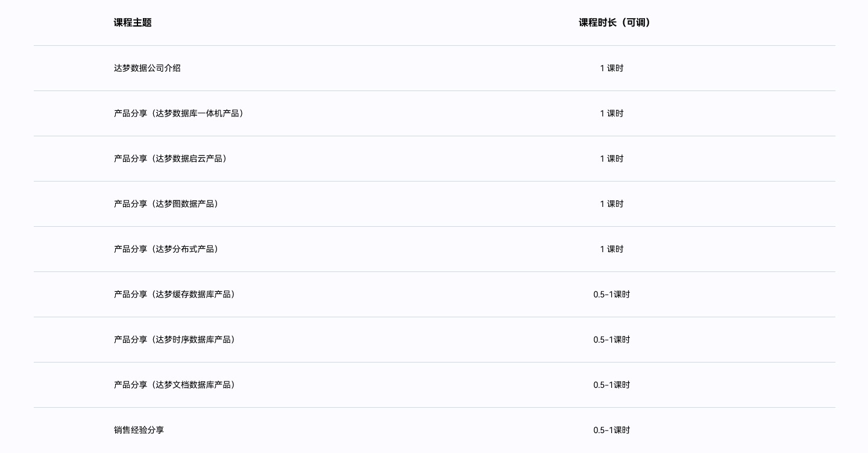
Task: Click 产品分享（达梦分布式产品） text
Action: point(168,249)
